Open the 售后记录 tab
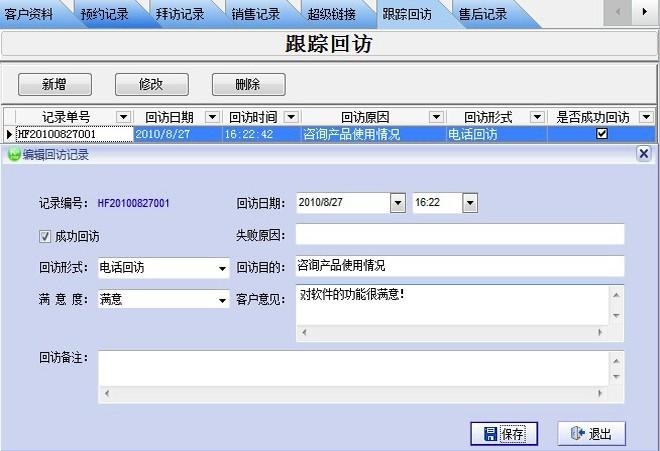Screen dimensions: 660x451 483,14
